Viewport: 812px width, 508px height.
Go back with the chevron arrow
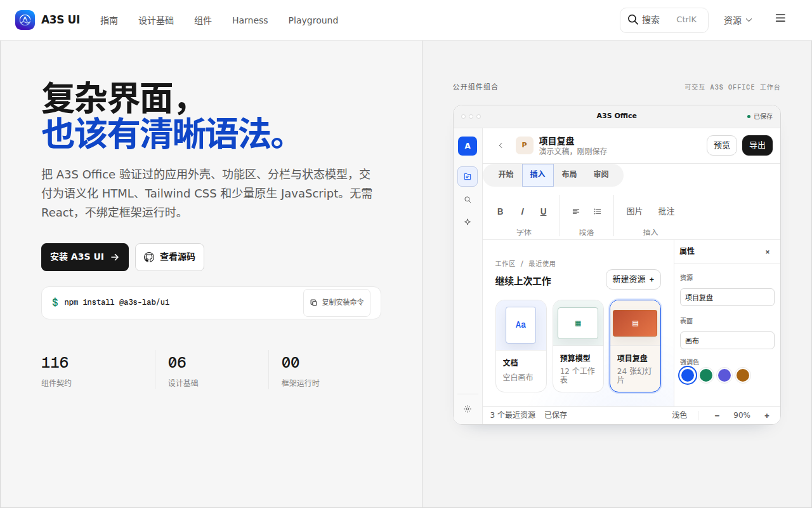tap(501, 145)
